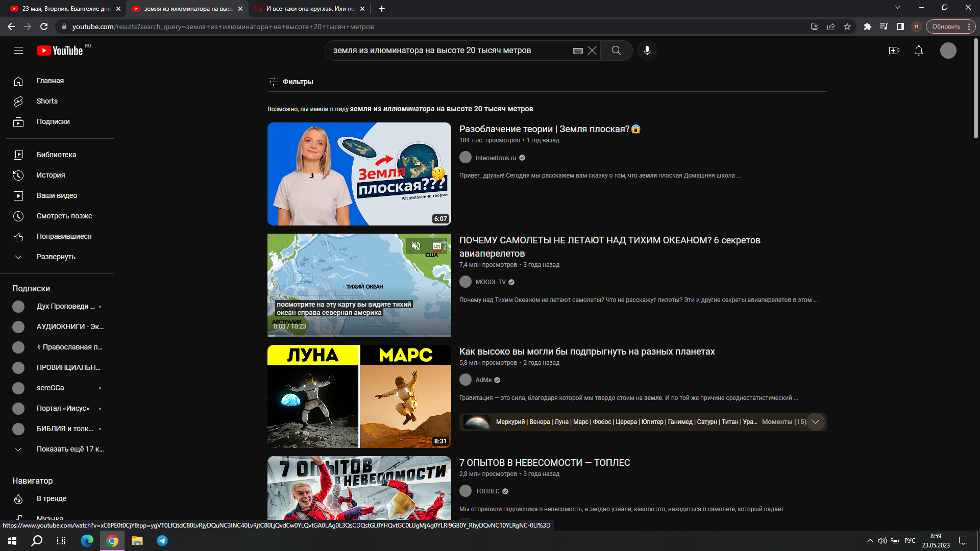Open the ПОЧЕМУ САМОЛЕТЫ НЕ ЛЕТАЮТ video title
This screenshot has width=980, height=551.
tap(610, 247)
